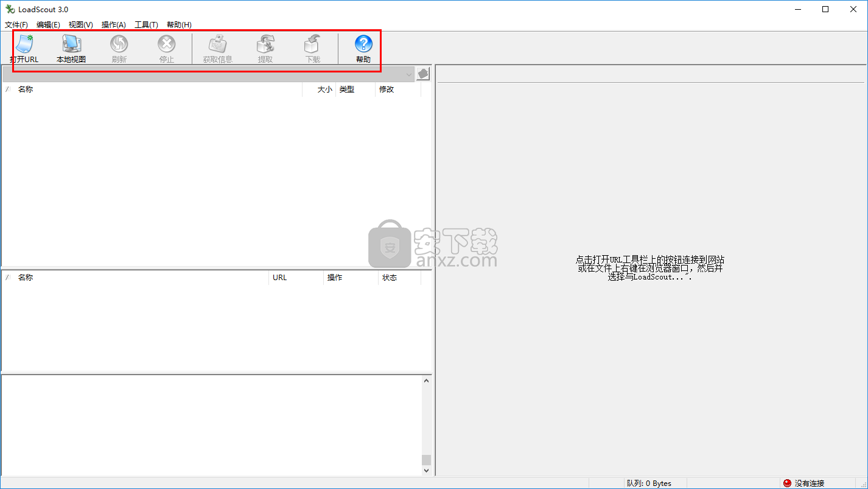Sort file list by 修改 column

398,90
